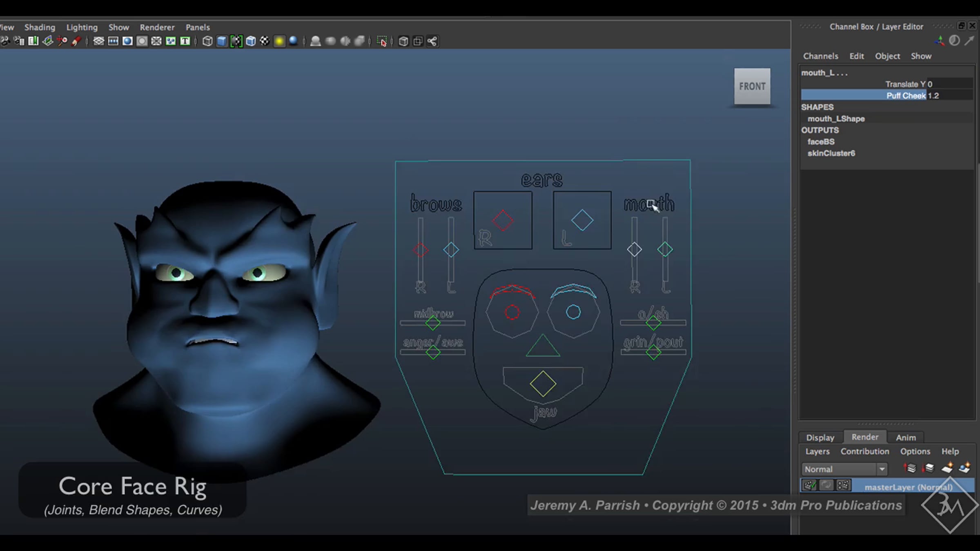
Task: Toggle the smooth shade blue cube
Action: tap(222, 41)
